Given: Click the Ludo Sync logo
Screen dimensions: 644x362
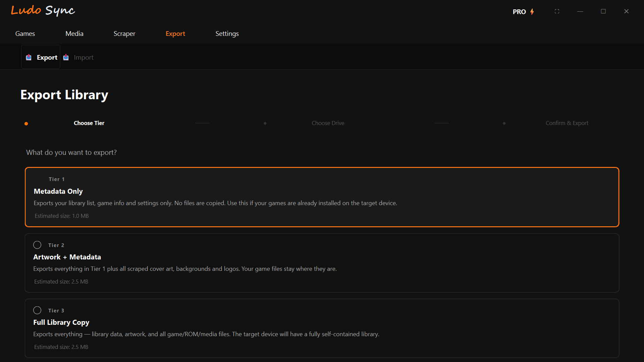Looking at the screenshot, I should tap(43, 10).
